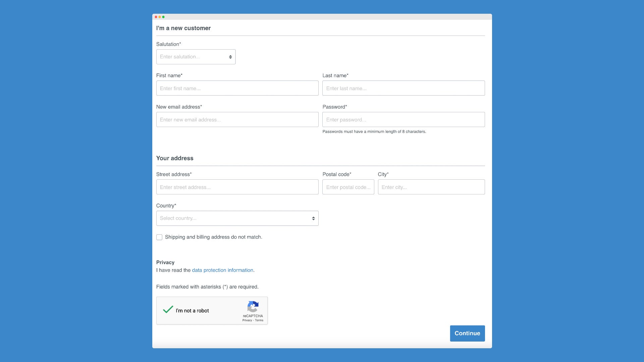Open the reCAPTCHA Terms link
644x362 pixels.
259,320
